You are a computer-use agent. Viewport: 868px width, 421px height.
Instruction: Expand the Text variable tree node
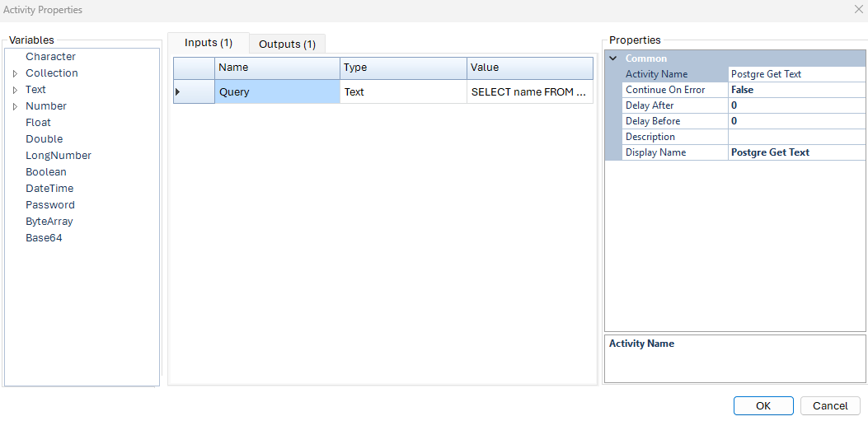(x=15, y=90)
